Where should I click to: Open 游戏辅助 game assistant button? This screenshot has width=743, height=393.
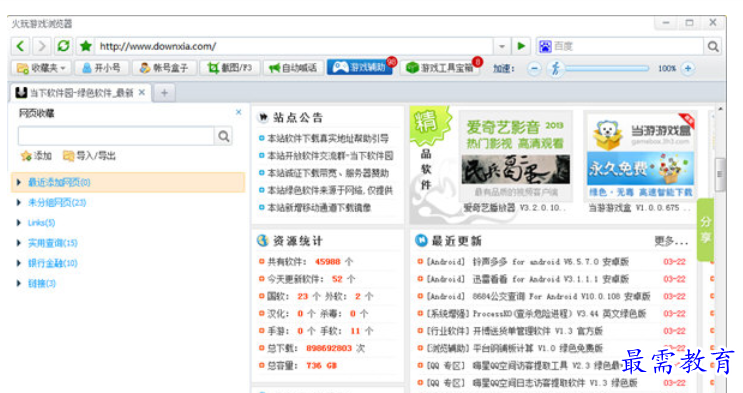359,68
